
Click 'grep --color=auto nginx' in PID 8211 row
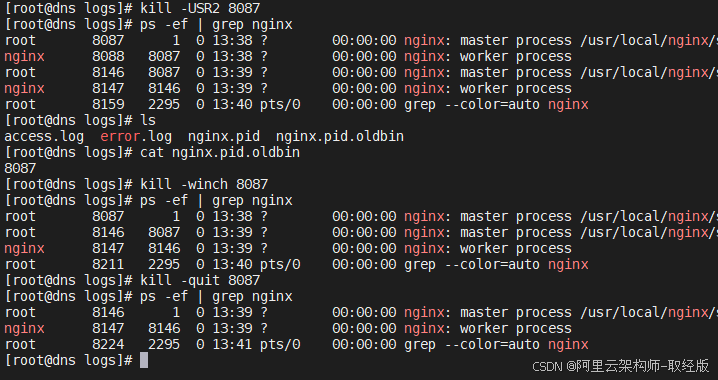(496, 264)
